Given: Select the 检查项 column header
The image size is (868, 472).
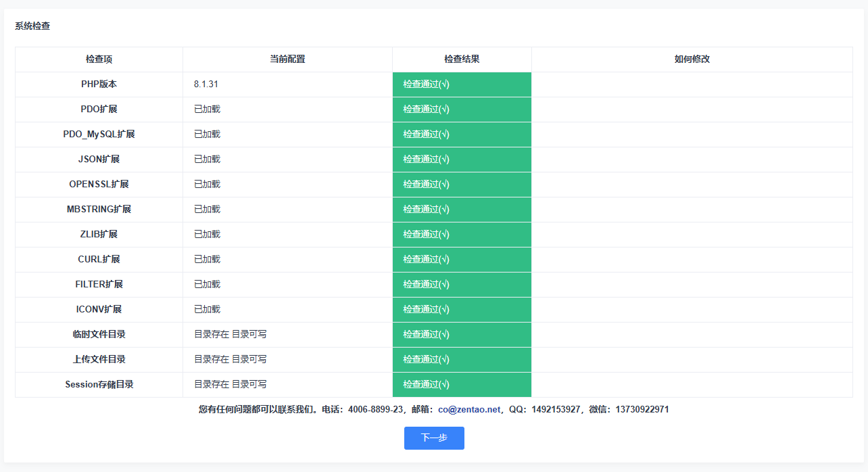Looking at the screenshot, I should click(x=99, y=60).
